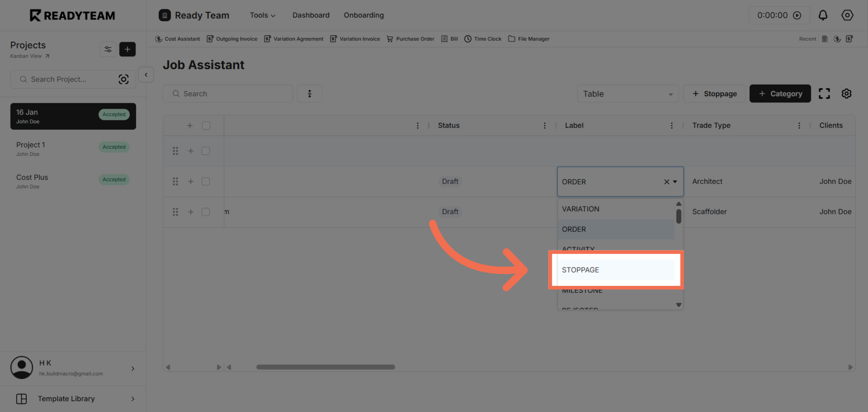Open the Variation Agreement tool
Image resolution: width=868 pixels, height=412 pixels.
[294, 39]
